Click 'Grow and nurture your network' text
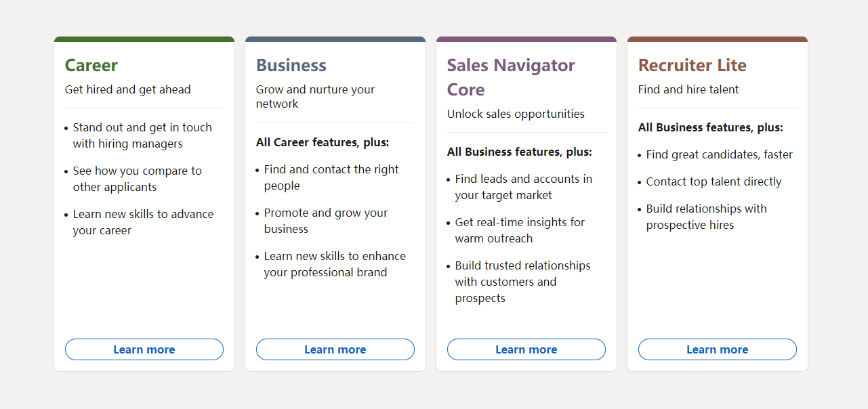868x409 pixels. click(315, 97)
